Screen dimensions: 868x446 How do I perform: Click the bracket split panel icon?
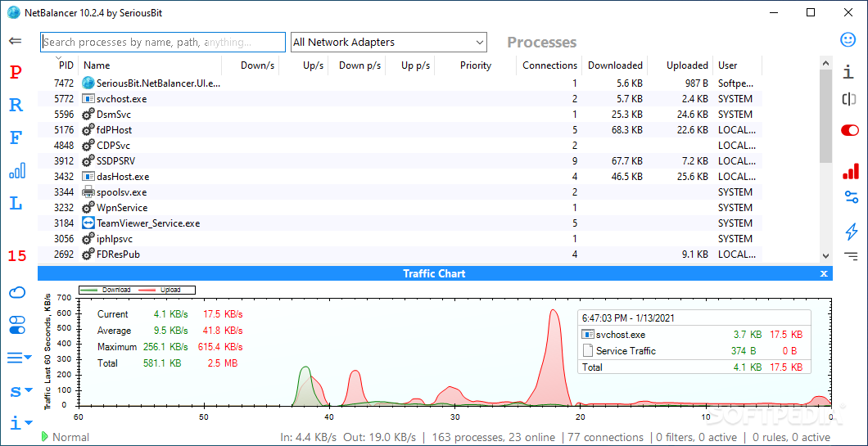click(x=848, y=100)
